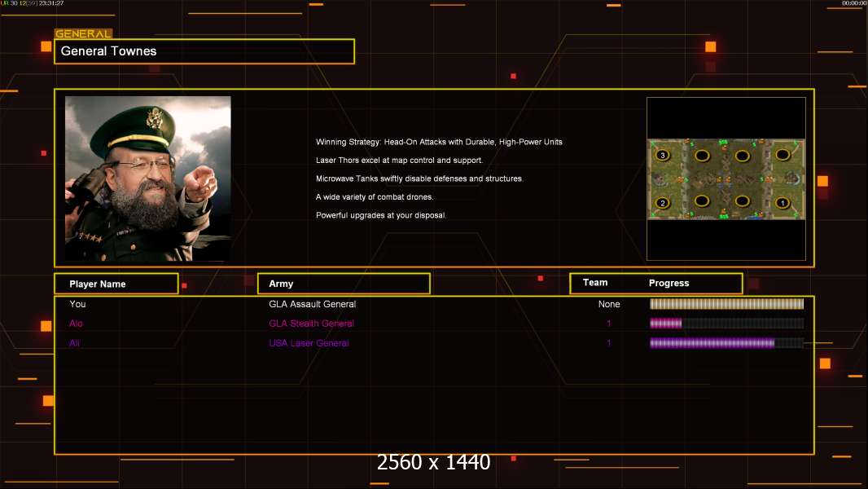This screenshot has height=489, width=868.
Task: Click USA Laser General army entry
Action: (x=309, y=343)
